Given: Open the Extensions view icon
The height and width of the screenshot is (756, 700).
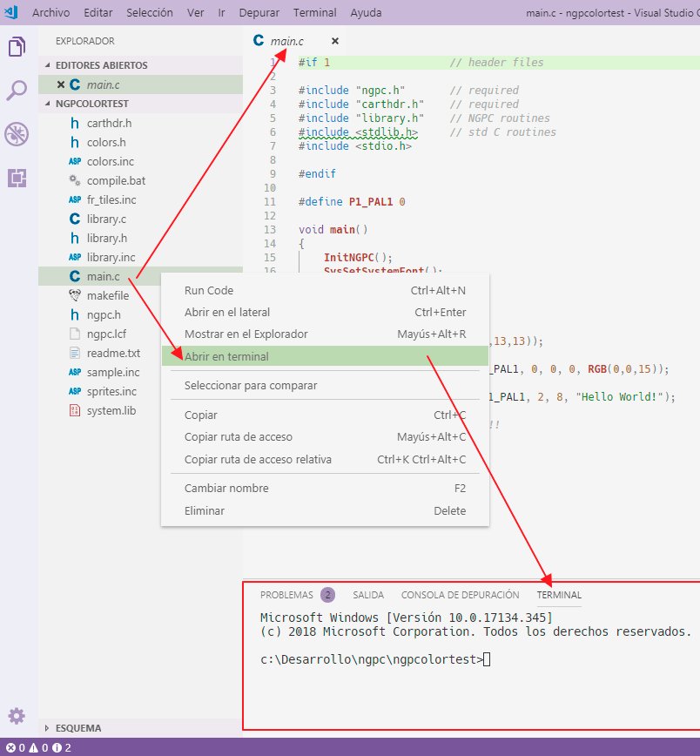Looking at the screenshot, I should 17,179.
